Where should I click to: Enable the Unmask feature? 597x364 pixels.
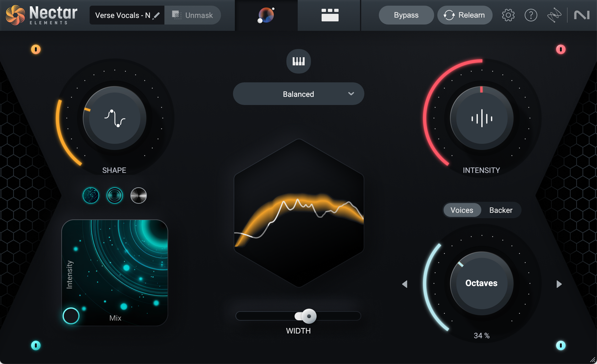[x=192, y=15]
